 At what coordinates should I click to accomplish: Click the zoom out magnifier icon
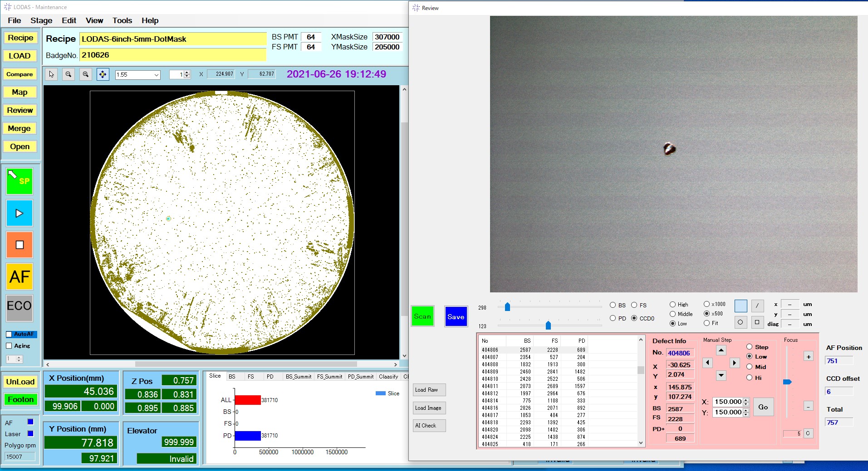[x=68, y=74]
